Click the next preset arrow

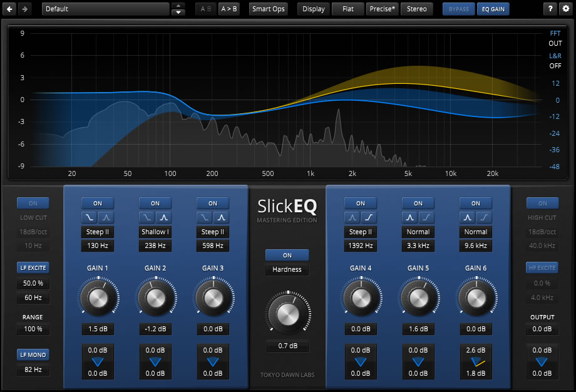[24, 9]
